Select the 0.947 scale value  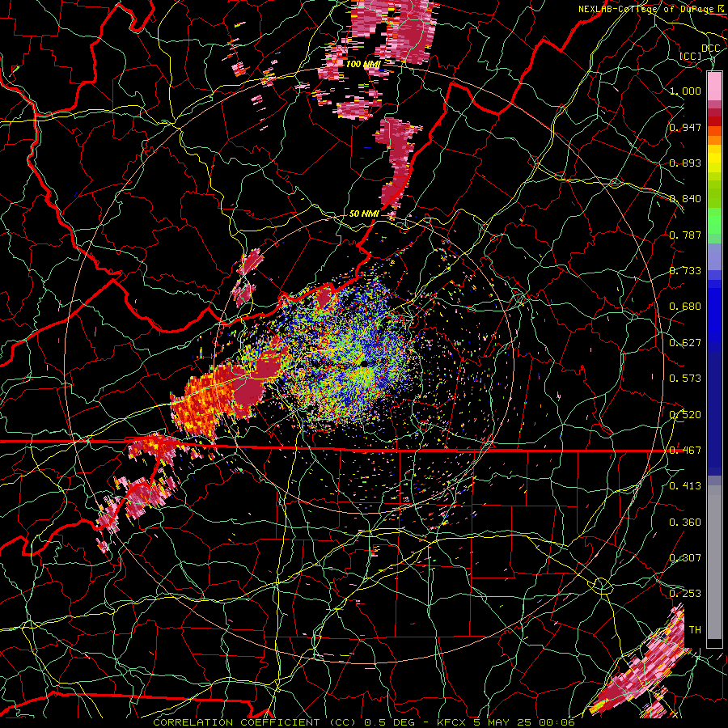point(685,127)
